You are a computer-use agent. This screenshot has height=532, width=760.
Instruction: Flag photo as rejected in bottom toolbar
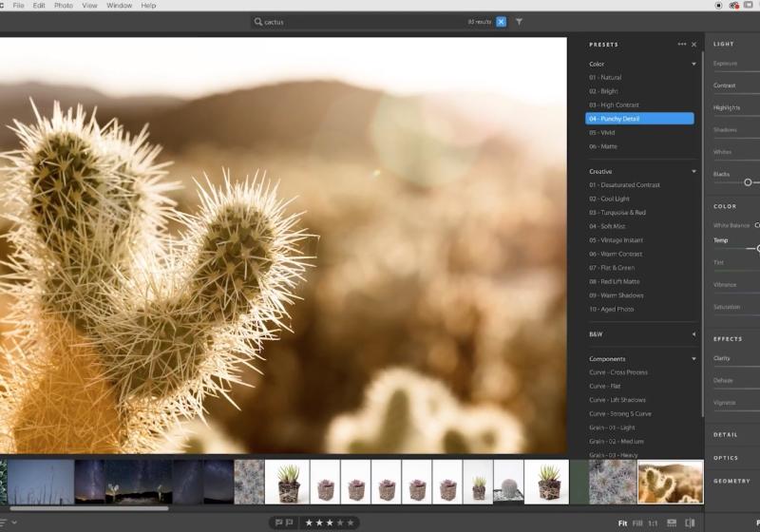(289, 522)
